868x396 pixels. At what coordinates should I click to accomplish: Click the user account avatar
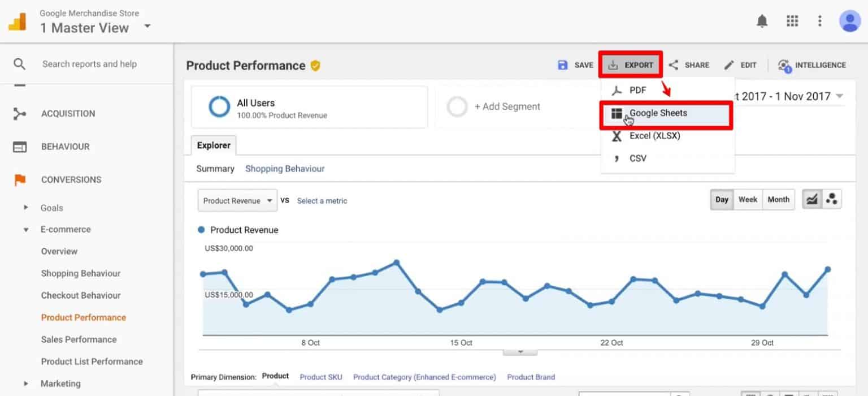[x=849, y=21]
